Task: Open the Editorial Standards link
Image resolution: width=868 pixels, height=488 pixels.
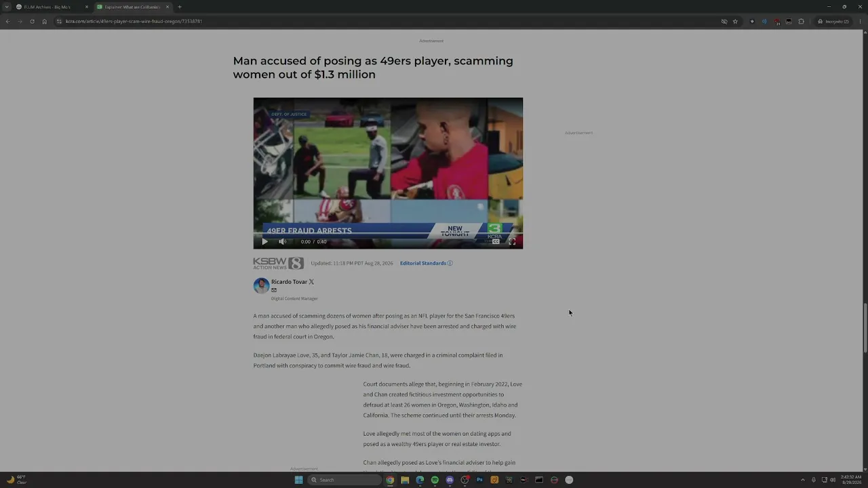Action: click(426, 263)
